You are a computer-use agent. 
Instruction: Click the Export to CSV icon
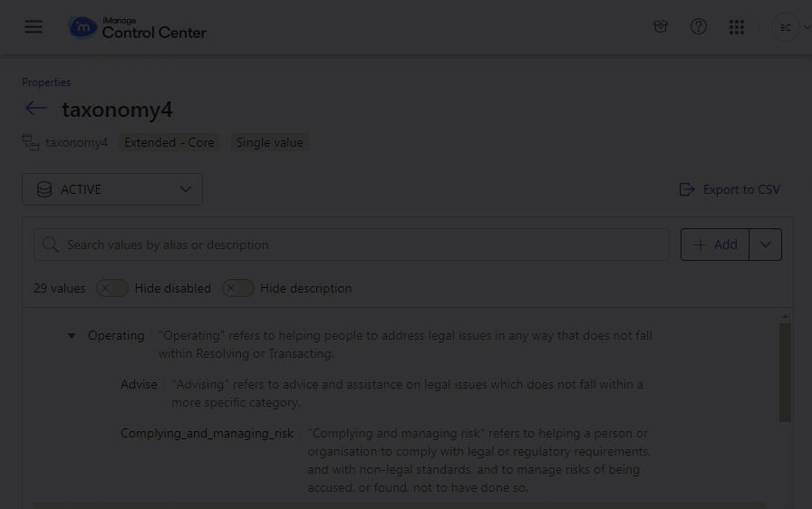pos(687,189)
